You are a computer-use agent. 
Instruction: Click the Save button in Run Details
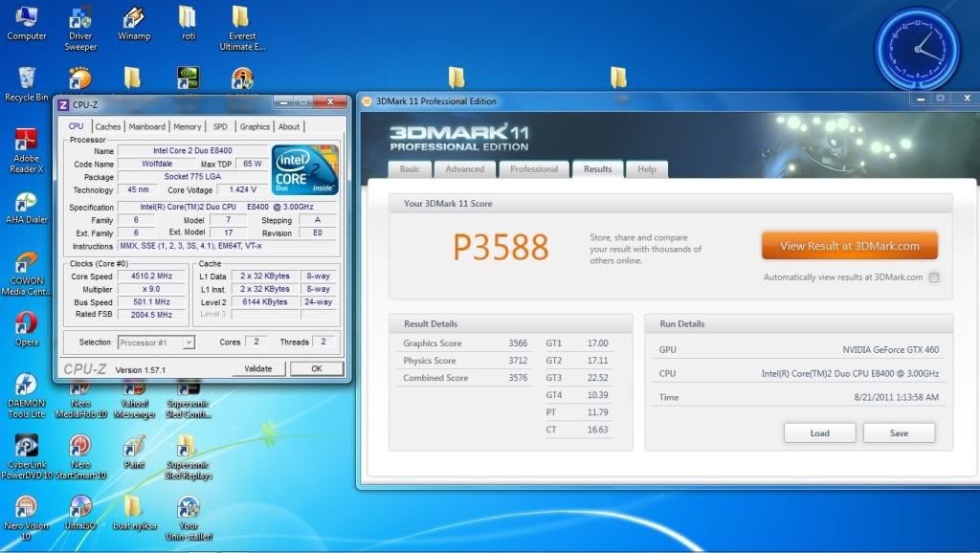(899, 433)
